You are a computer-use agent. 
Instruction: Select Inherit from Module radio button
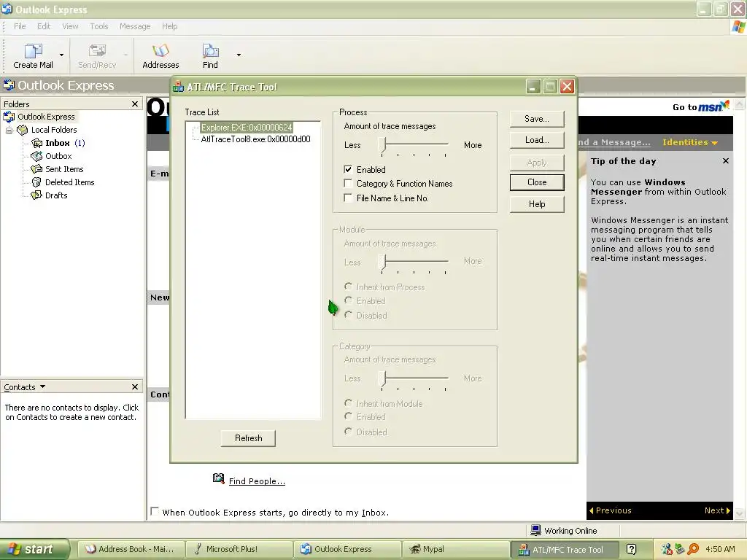[x=348, y=403]
